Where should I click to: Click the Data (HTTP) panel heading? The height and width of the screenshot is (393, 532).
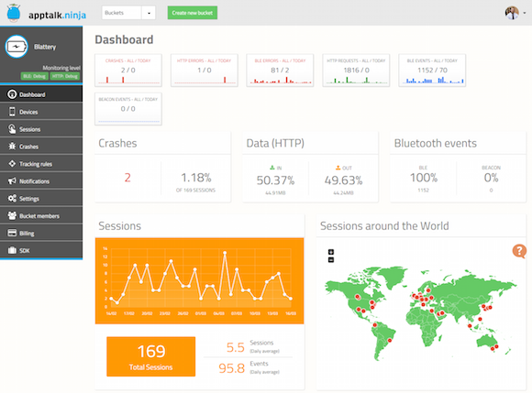coord(275,143)
